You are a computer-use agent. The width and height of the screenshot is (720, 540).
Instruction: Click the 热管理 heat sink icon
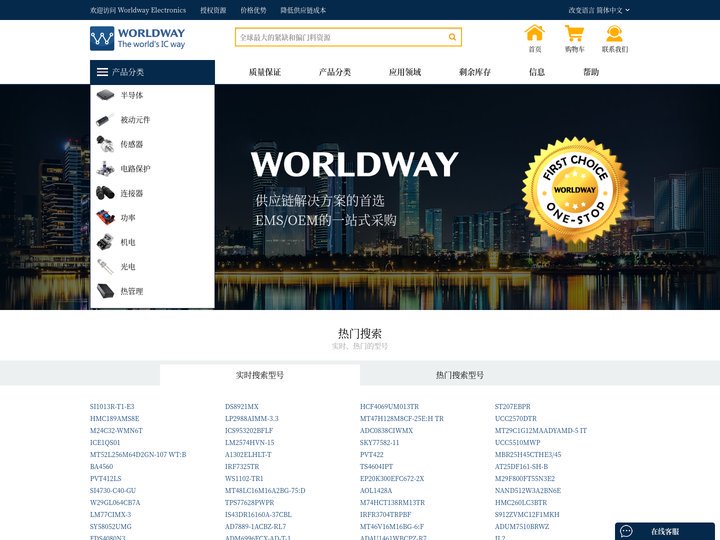pyautogui.click(x=105, y=291)
